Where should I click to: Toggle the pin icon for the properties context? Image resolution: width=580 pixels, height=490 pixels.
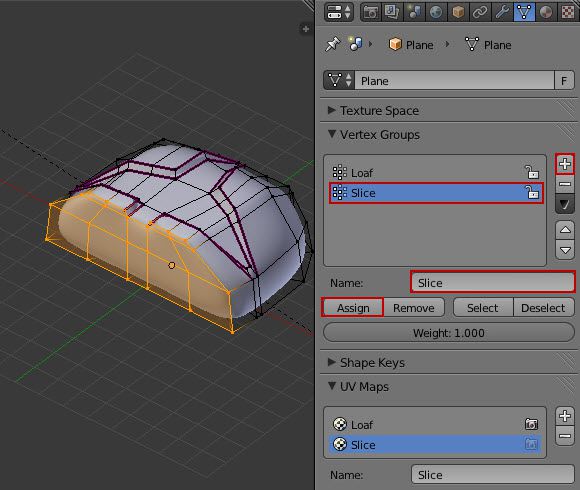coord(333,44)
